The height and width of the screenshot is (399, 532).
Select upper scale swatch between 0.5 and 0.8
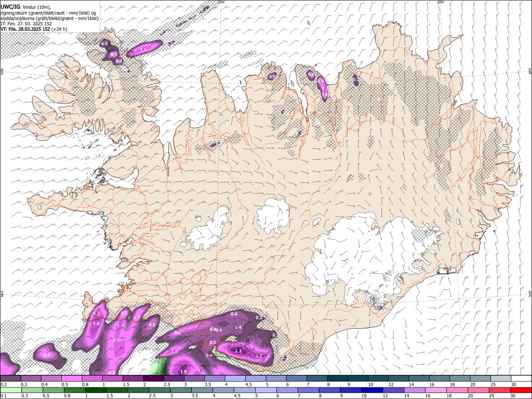[71, 378]
